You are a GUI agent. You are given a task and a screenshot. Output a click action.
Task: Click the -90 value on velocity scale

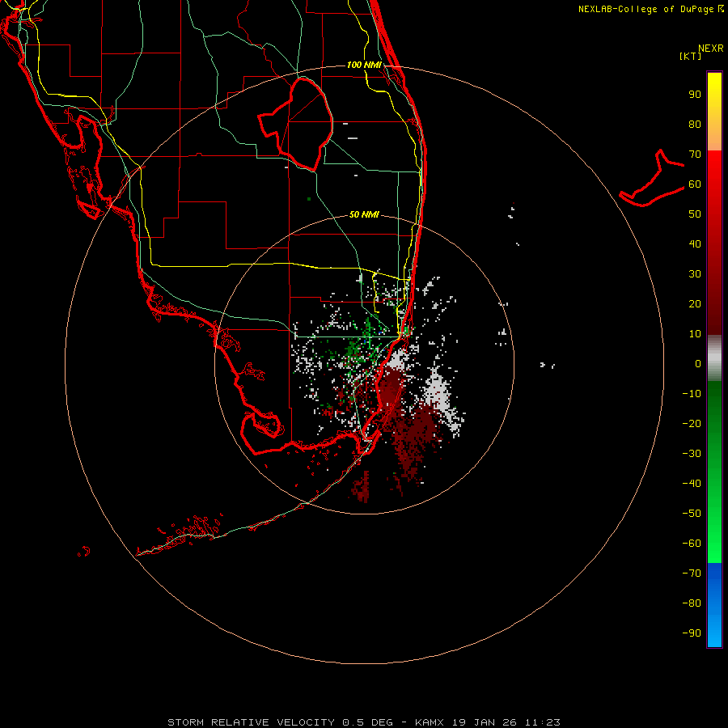[x=692, y=633]
